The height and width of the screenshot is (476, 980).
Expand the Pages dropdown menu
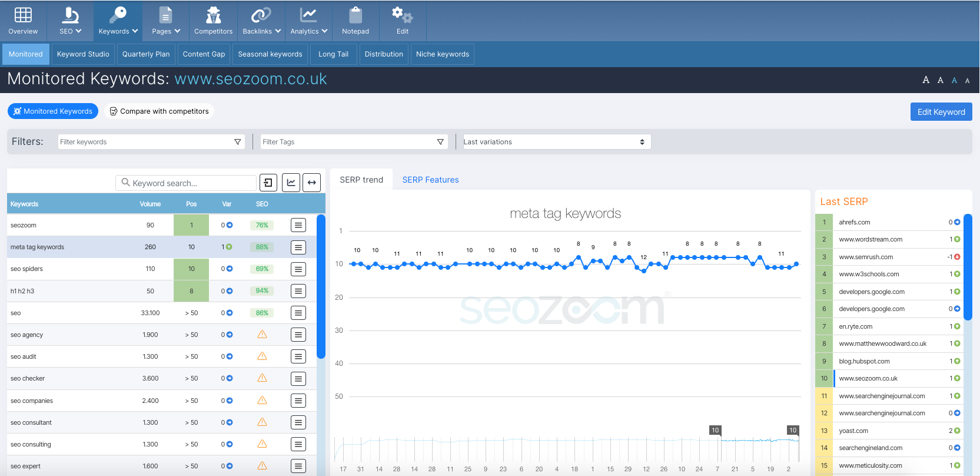tap(166, 21)
